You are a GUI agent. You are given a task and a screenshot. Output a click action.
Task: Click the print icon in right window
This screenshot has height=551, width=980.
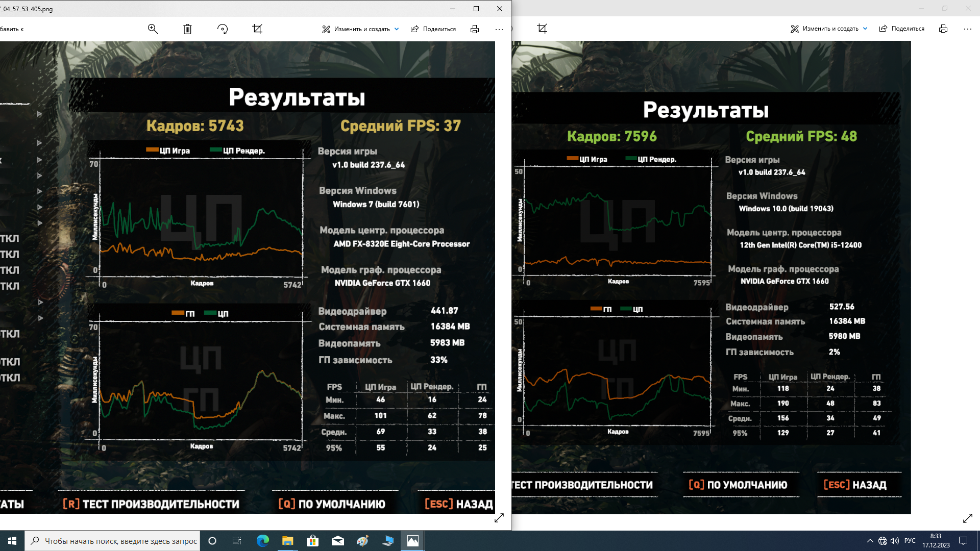(943, 29)
